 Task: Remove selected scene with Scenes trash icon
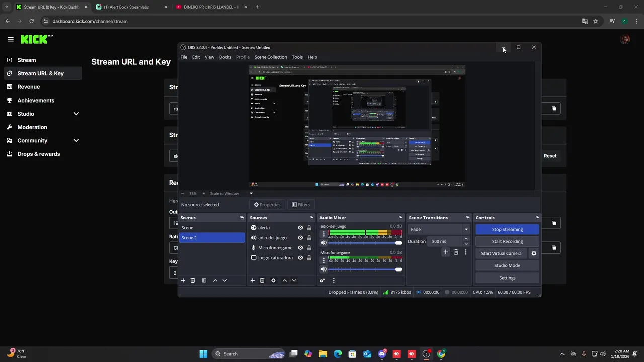tap(192, 280)
